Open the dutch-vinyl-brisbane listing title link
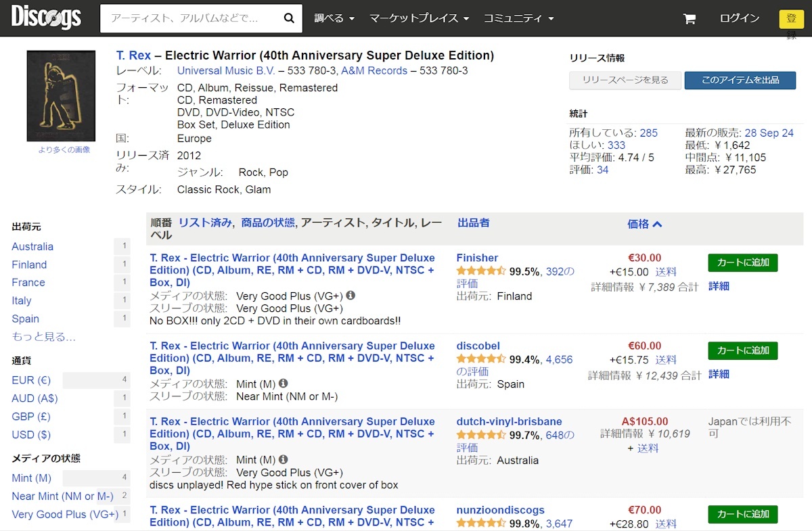The height and width of the screenshot is (531, 812). tap(292, 434)
